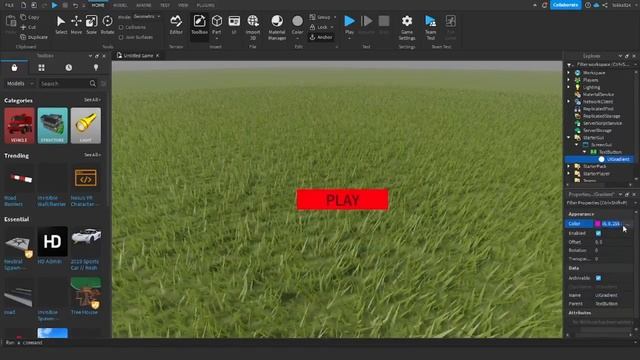Open the Models category dropdown
Image resolution: width=640 pixels, height=360 pixels.
click(x=20, y=83)
